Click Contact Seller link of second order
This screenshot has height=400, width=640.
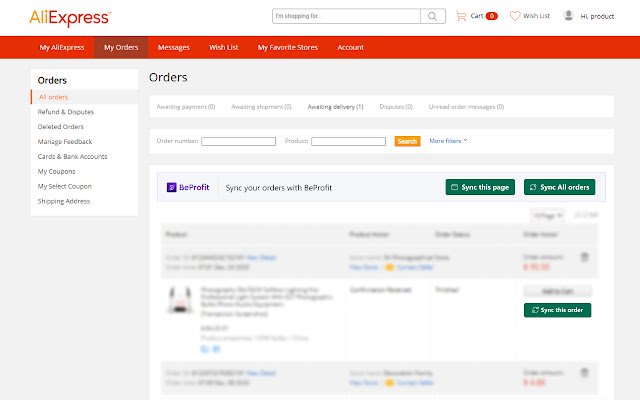pos(415,383)
